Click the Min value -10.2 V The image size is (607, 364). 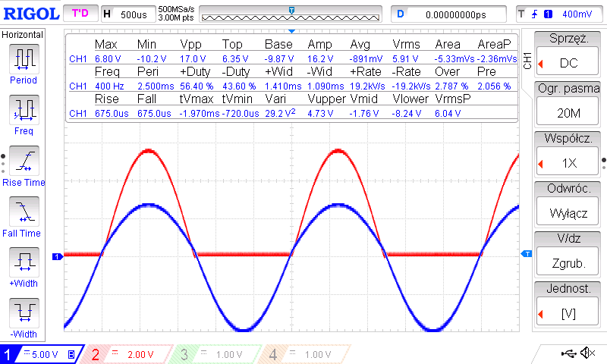(x=151, y=59)
